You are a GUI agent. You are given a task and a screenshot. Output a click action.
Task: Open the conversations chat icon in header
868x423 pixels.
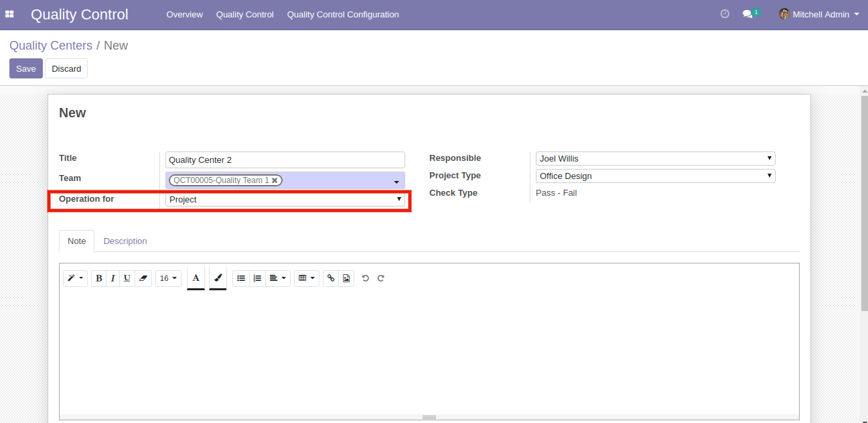(x=748, y=14)
